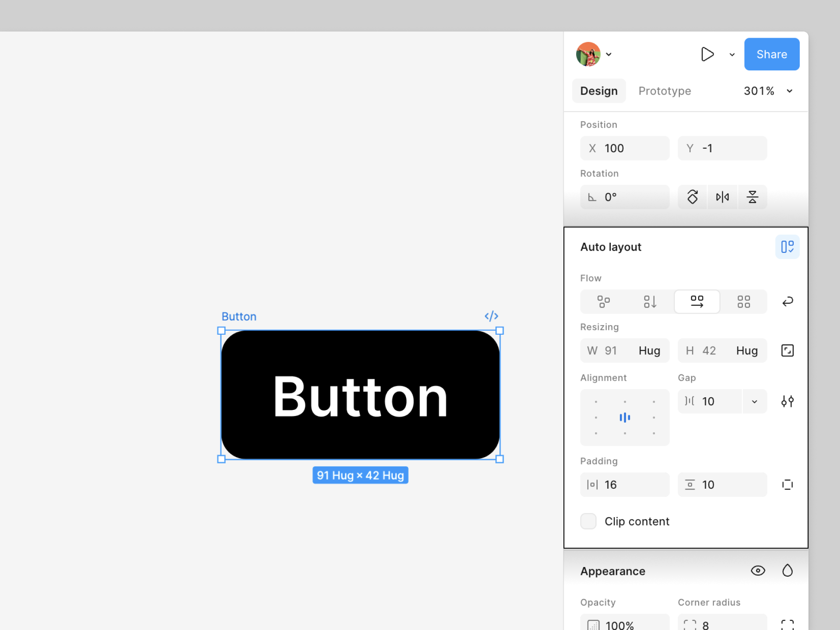Toggle layer visibility eye in Appearance
The image size is (840, 630).
(758, 570)
